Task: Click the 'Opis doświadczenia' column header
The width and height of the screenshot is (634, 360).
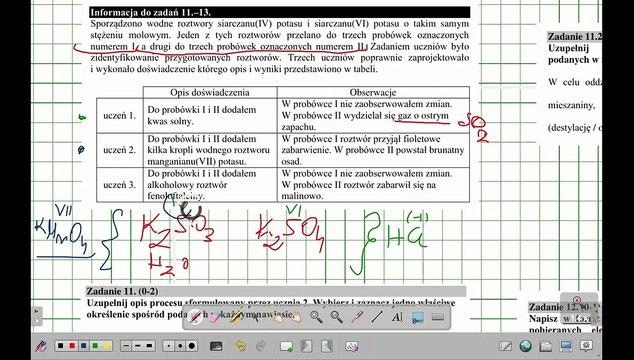Action: (210, 92)
